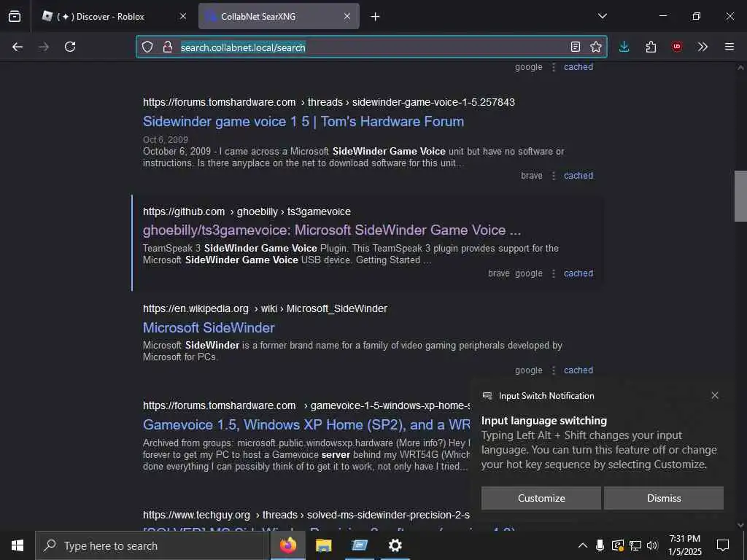Show more toolbar tools overflow
The height and width of the screenshot is (560, 747).
pos(703,47)
